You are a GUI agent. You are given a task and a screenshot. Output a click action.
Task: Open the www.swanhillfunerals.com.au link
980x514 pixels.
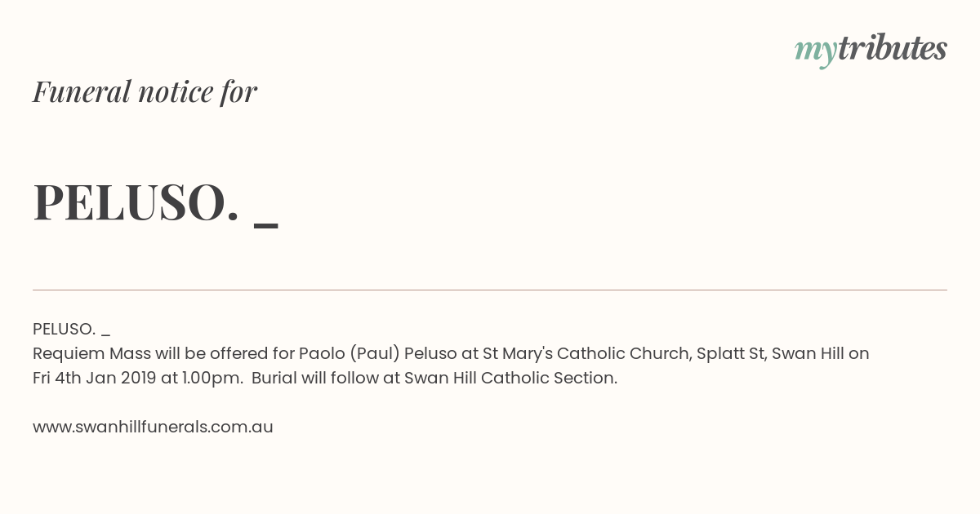click(x=153, y=427)
